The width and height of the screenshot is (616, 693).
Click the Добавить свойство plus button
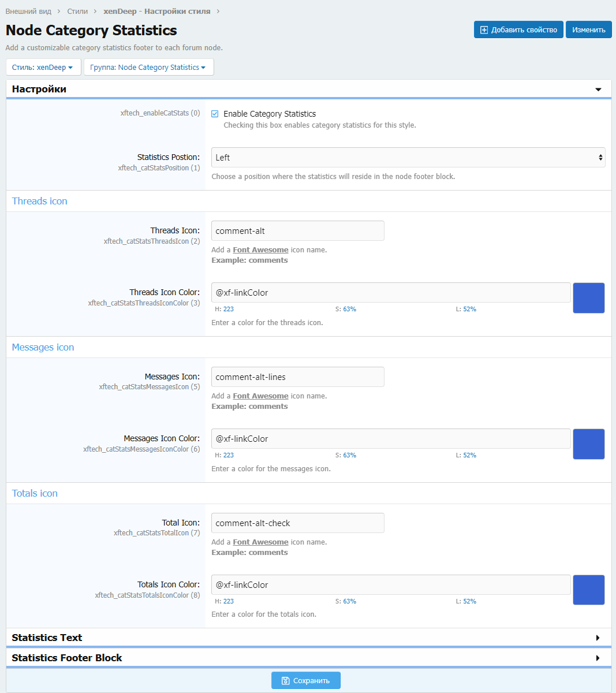pos(518,30)
